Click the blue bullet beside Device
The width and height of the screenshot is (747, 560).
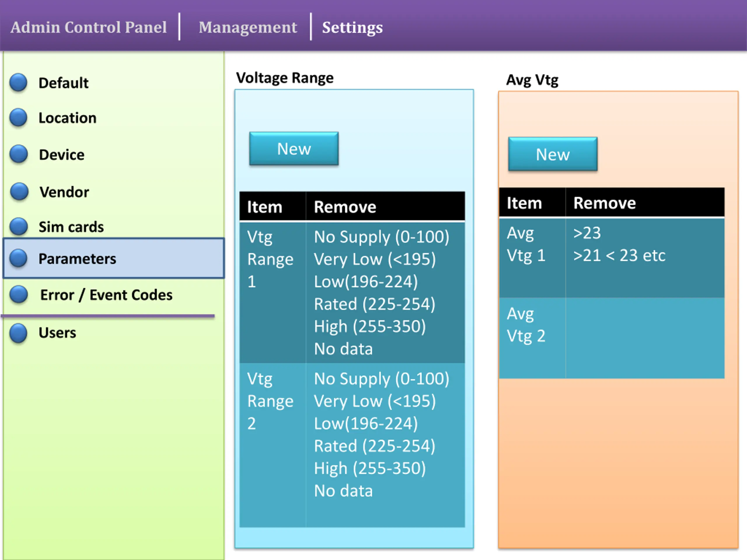click(18, 154)
